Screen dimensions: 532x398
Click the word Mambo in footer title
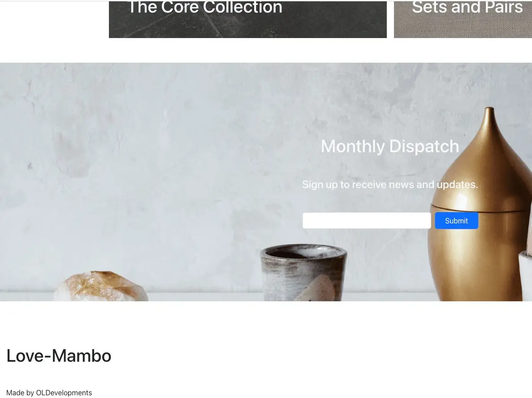point(82,356)
